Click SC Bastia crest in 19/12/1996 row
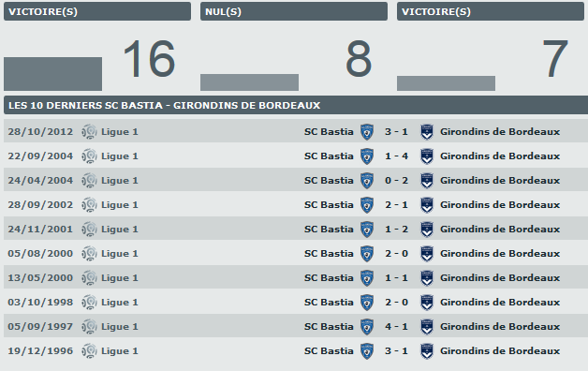This screenshot has width=588, height=371. (367, 351)
